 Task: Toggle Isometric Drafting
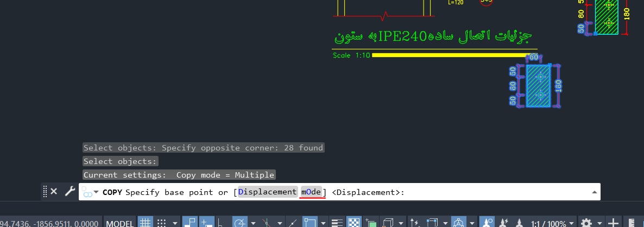(x=267, y=223)
